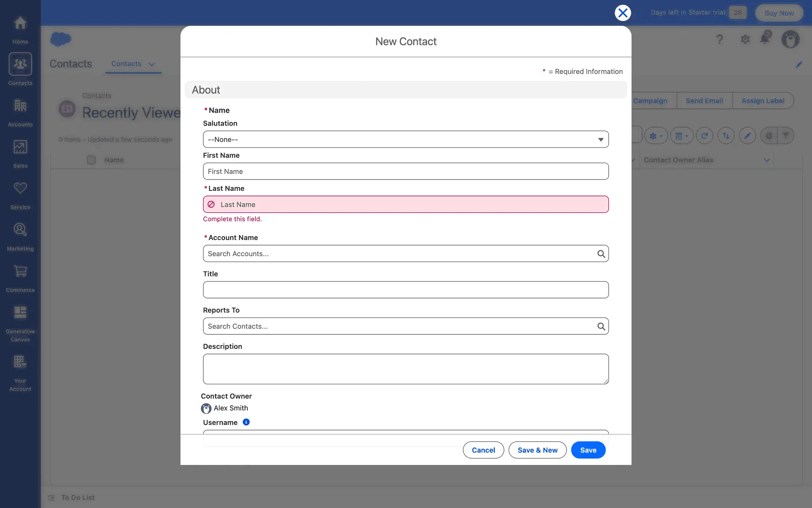The height and width of the screenshot is (508, 812).
Task: Expand the Salutation dropdown
Action: pos(406,139)
